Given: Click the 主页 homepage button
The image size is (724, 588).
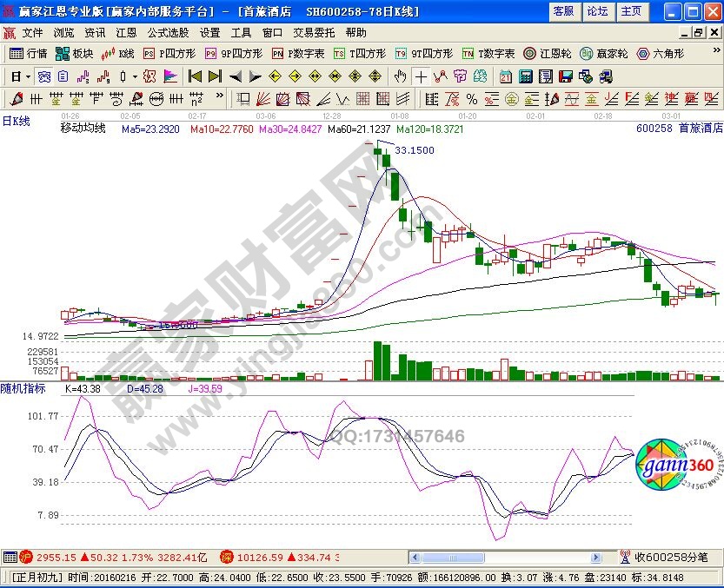Looking at the screenshot, I should point(631,11).
